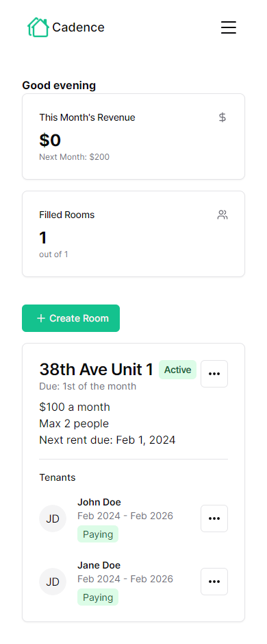267x644 pixels.
Task: Click the Create Room button
Action: tap(71, 318)
